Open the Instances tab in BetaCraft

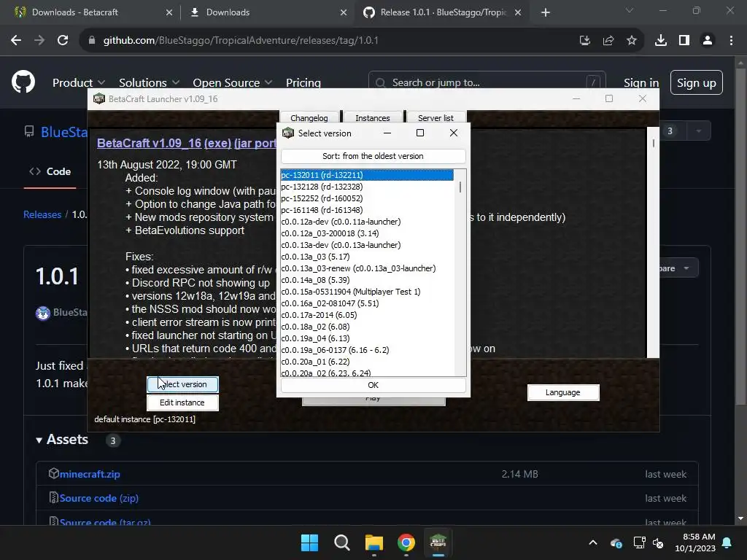point(373,117)
